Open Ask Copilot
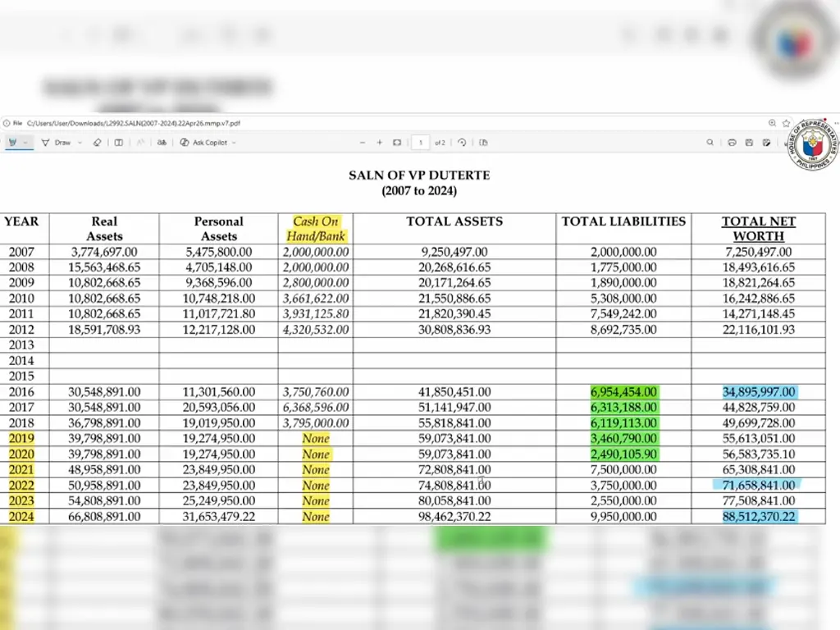This screenshot has height=630, width=840. click(203, 143)
